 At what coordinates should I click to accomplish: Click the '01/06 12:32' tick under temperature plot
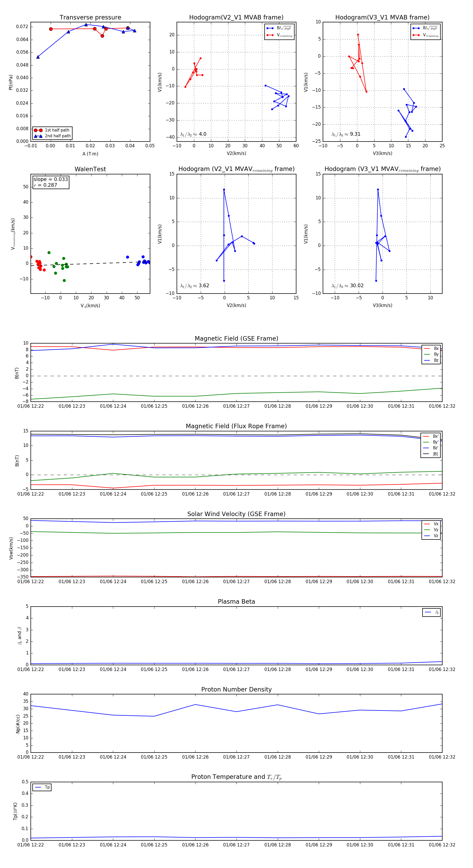[442, 845]
